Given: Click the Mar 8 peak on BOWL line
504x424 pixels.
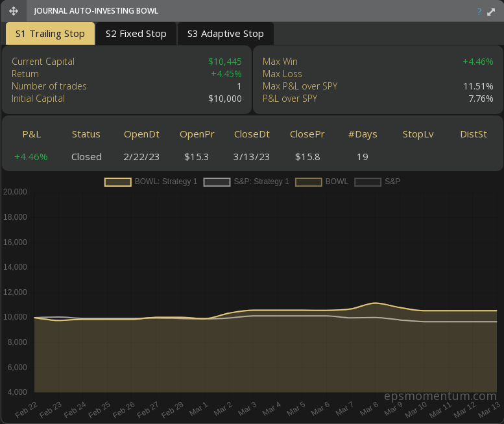Looking at the screenshot, I should [x=375, y=303].
